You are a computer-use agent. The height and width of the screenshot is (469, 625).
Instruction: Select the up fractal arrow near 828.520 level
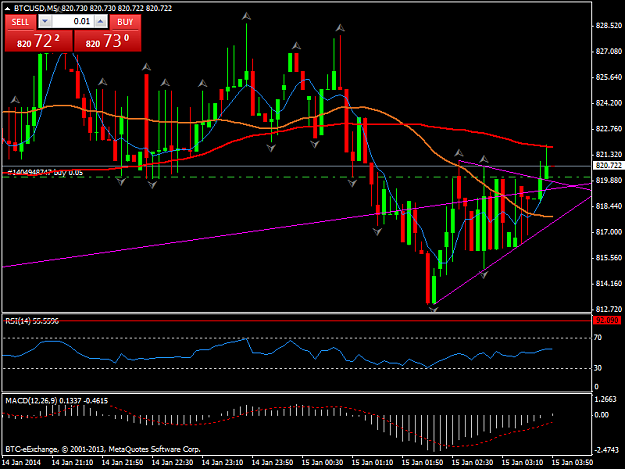(x=340, y=28)
